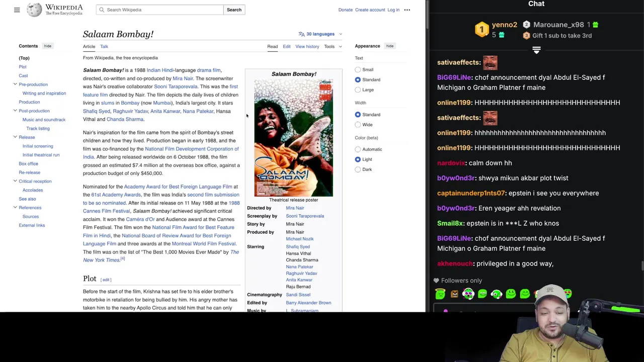Viewport: 644px width, 362px height.
Task: Open the Mira Nair link in intro
Action: (x=183, y=78)
